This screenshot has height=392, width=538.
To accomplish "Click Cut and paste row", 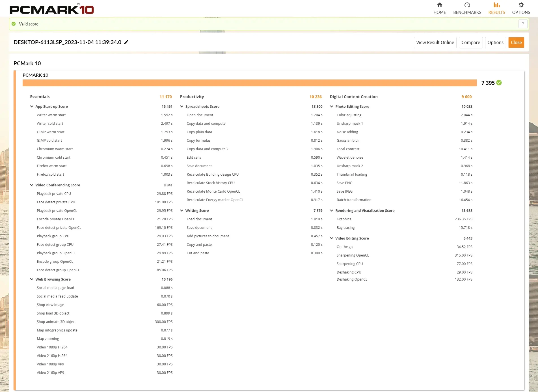I will pos(254,253).
